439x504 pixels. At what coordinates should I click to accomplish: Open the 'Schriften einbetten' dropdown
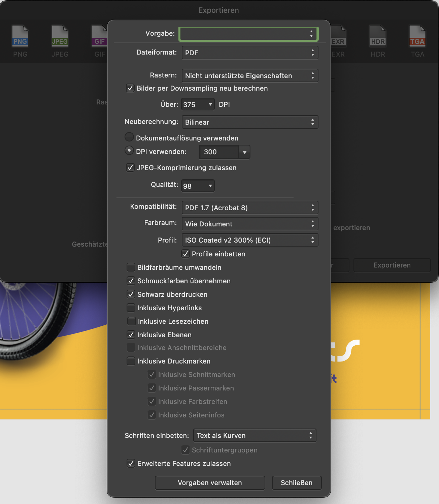tap(254, 435)
